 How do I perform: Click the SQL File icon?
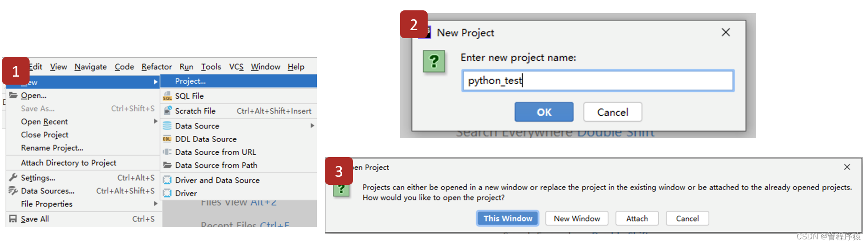[167, 96]
